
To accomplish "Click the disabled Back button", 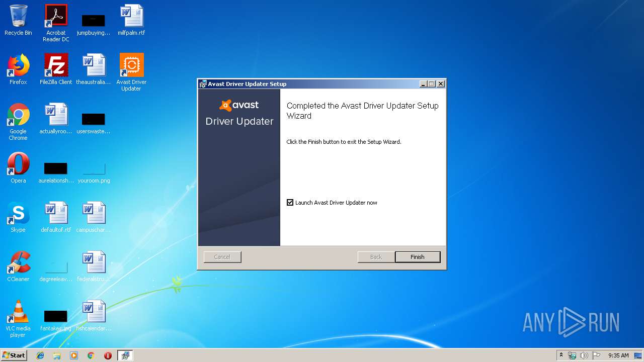I will click(376, 257).
